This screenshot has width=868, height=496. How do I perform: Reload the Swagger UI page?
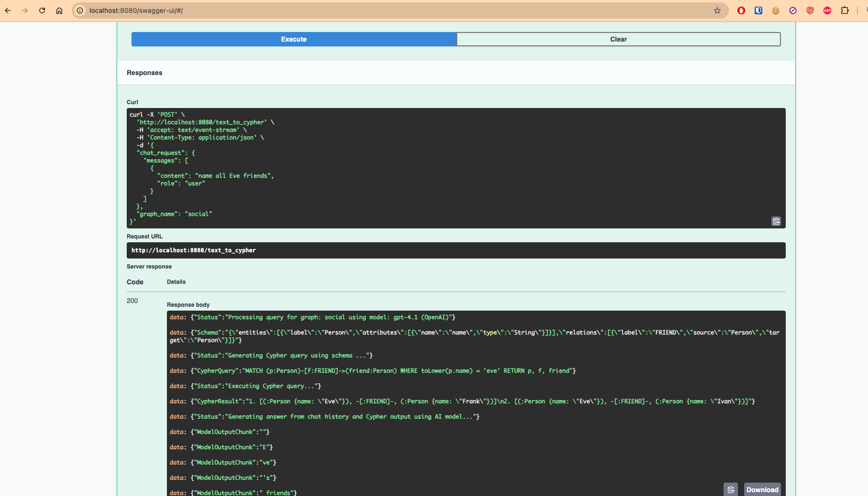tap(42, 11)
